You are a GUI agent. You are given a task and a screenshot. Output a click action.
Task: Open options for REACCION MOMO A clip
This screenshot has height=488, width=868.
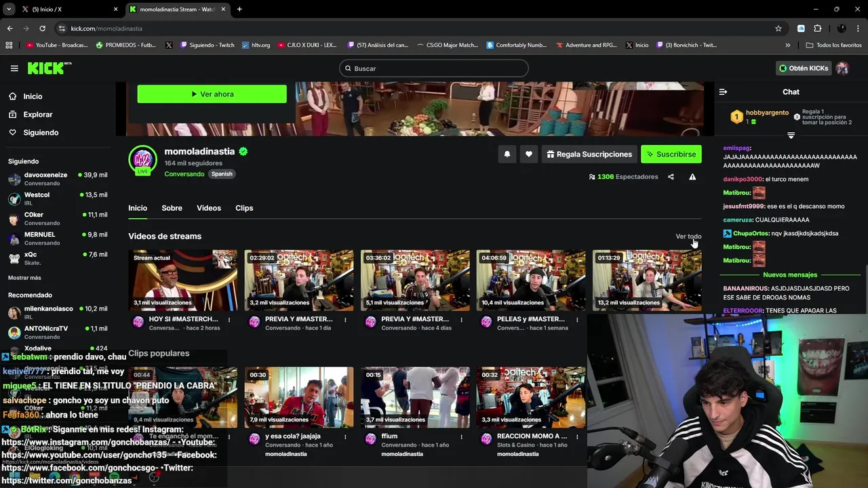(x=577, y=436)
